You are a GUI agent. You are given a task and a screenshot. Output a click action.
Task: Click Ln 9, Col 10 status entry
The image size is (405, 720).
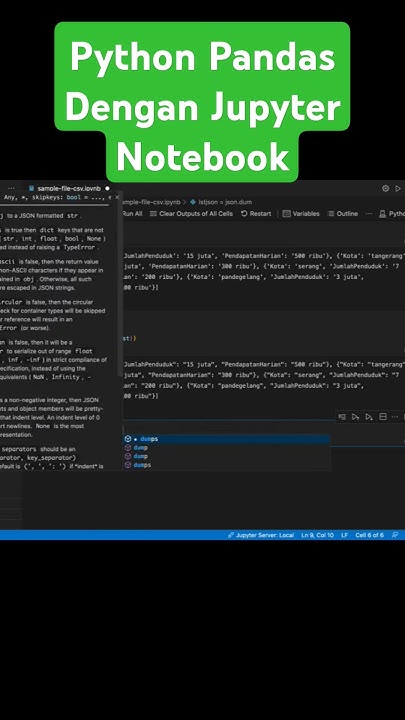(317, 535)
